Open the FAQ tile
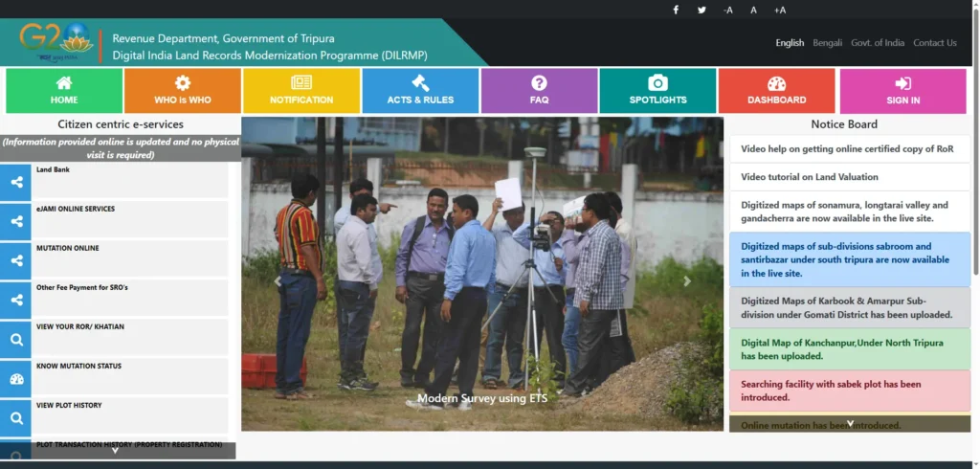 540,91
